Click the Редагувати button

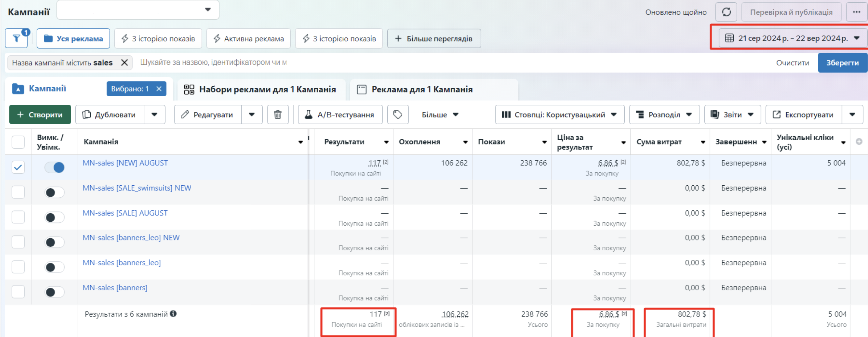pos(208,114)
